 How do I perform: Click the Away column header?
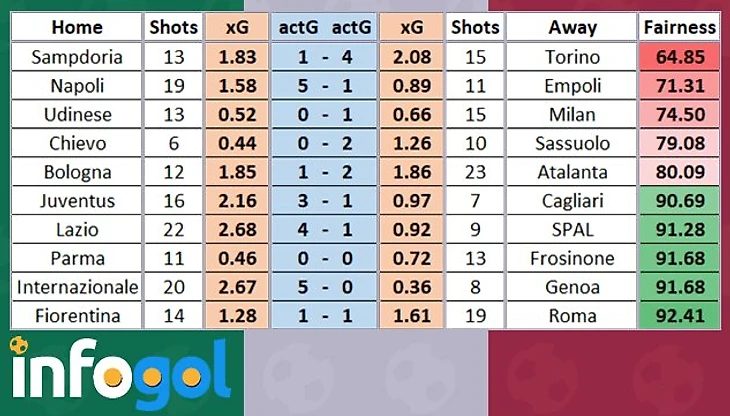[571, 28]
